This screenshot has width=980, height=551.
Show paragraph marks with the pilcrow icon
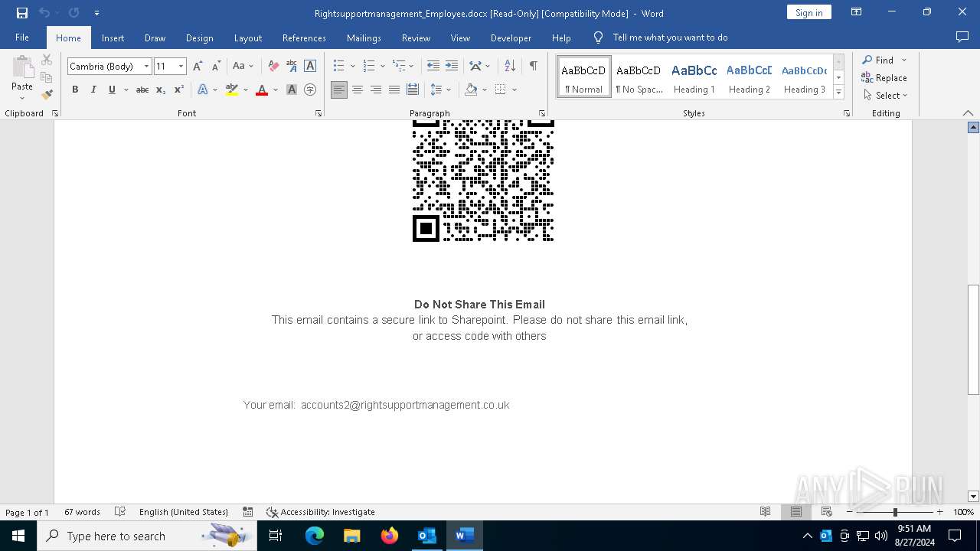[534, 66]
